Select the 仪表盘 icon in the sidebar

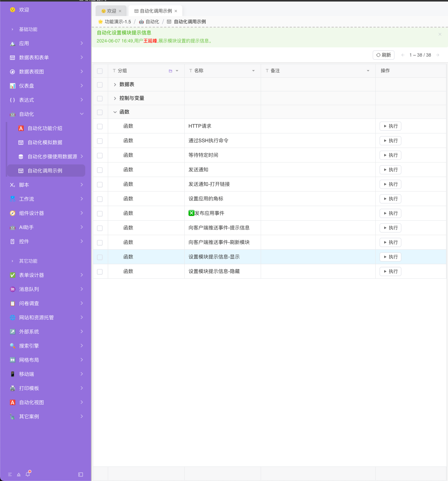(13, 86)
